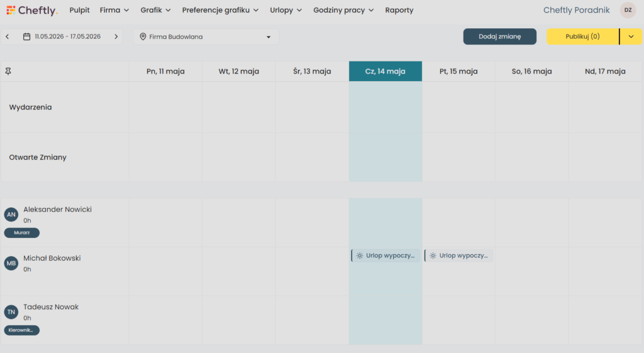Select the So, 16 maja column header
The height and width of the screenshot is (353, 644).
[x=531, y=72]
